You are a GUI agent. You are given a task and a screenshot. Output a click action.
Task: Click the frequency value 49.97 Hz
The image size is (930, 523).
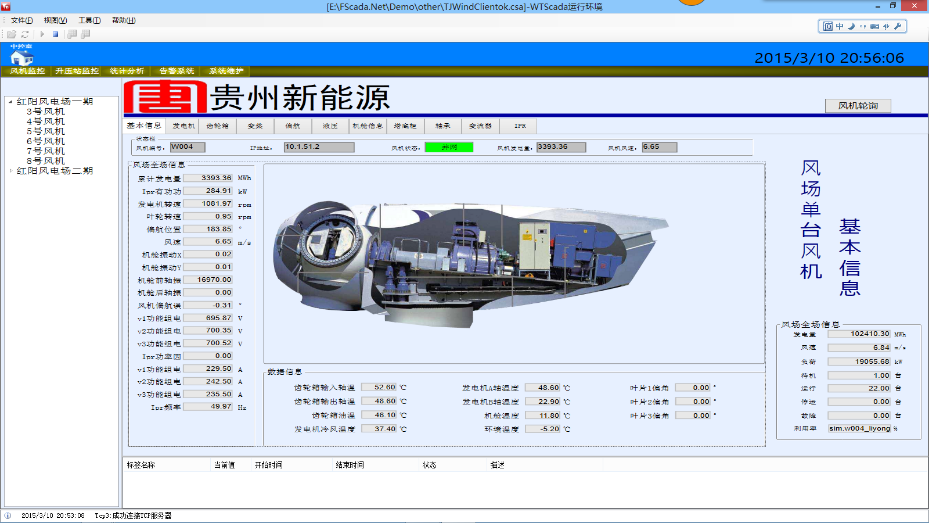point(208,407)
